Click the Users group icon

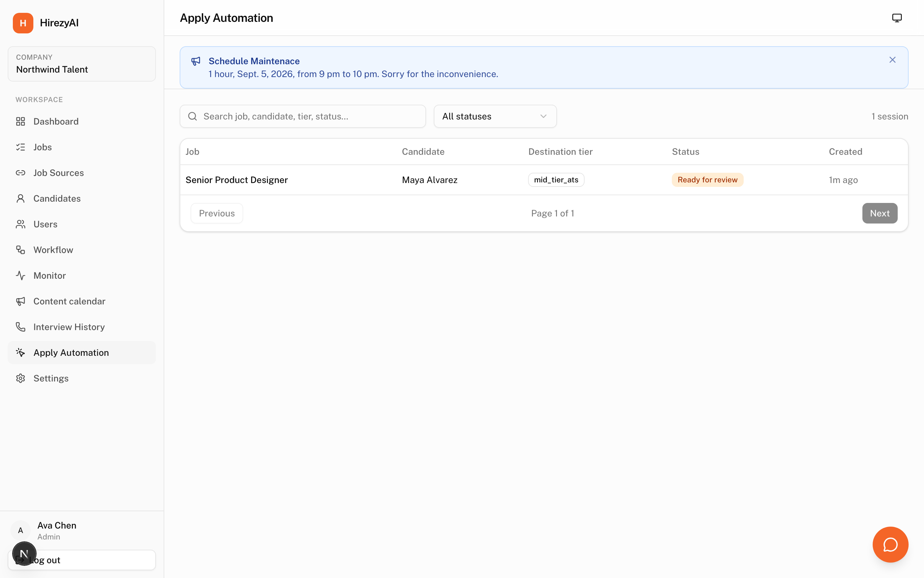pos(21,224)
